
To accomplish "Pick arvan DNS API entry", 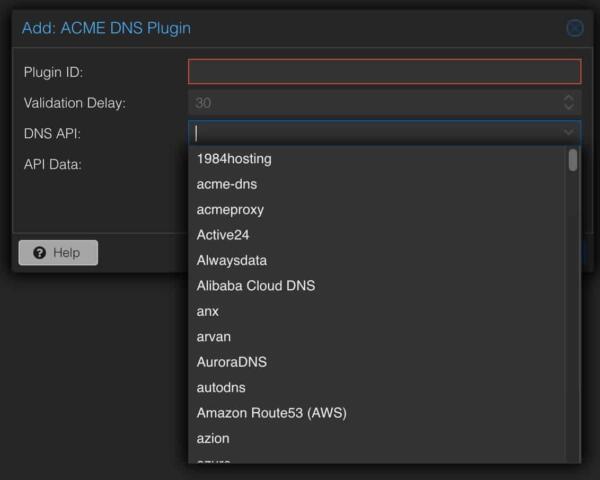I will 214,337.
